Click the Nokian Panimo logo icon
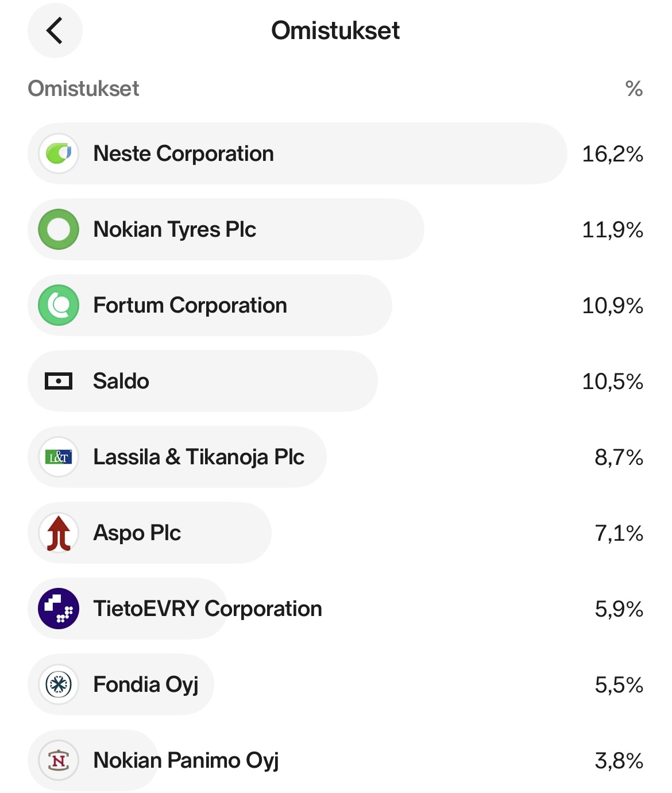This screenshot has height=793, width=672. pos(59,760)
